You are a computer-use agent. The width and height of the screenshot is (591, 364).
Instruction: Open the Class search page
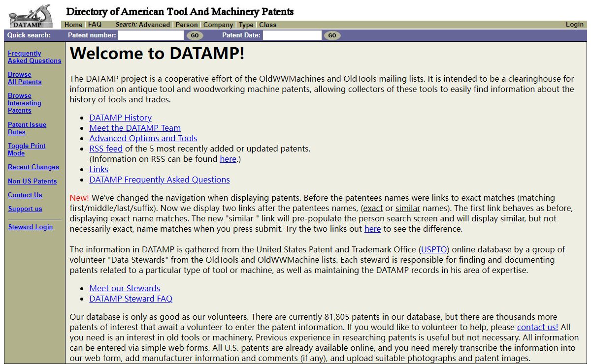click(268, 25)
